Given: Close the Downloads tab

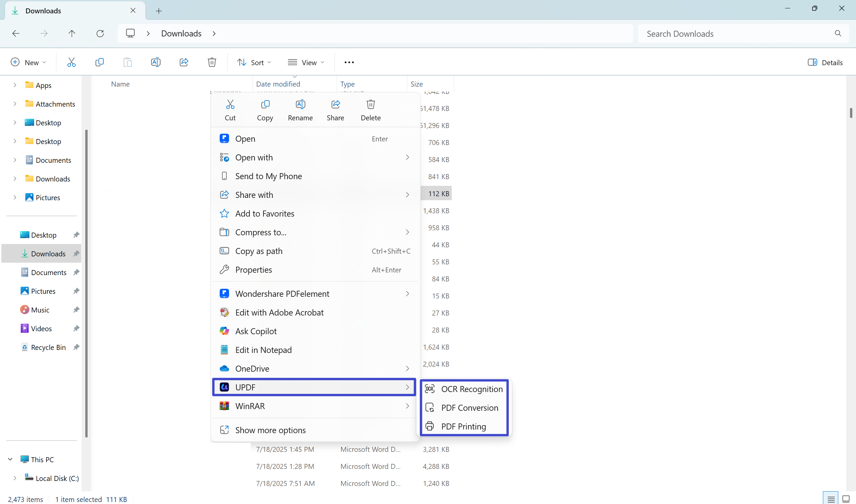Looking at the screenshot, I should (x=133, y=11).
